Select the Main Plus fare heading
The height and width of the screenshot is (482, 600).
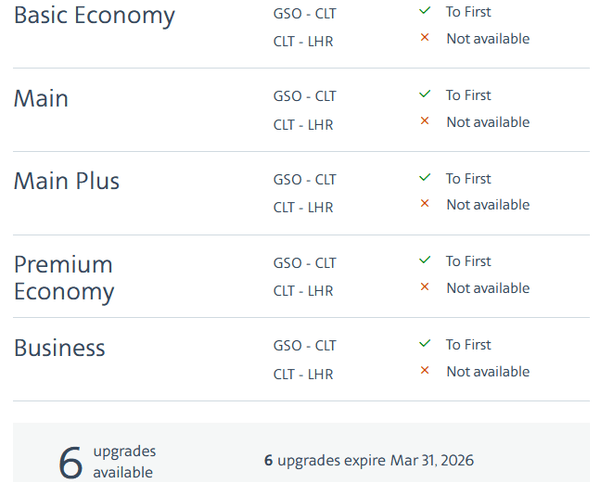click(x=66, y=181)
